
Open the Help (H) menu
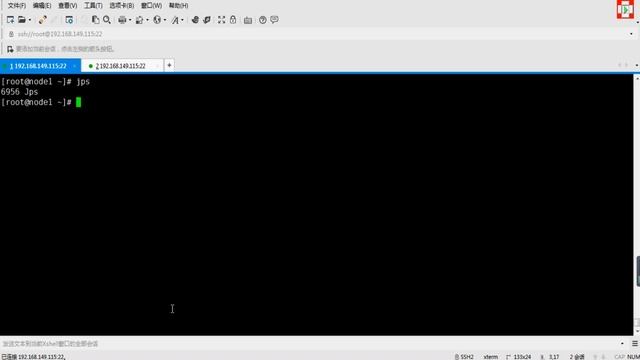click(x=178, y=6)
